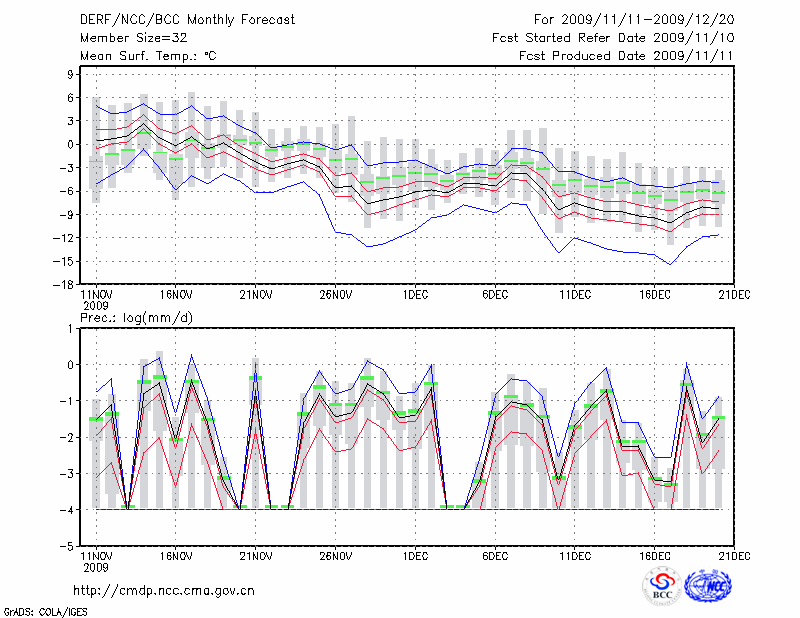Click 21DEC on the temperature chart axis
The image size is (800, 618).
click(734, 295)
